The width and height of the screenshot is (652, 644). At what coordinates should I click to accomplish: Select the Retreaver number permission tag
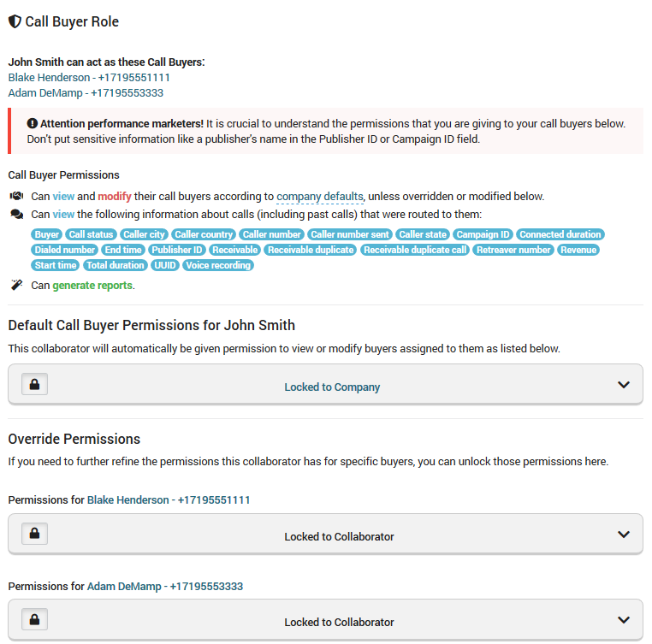513,250
